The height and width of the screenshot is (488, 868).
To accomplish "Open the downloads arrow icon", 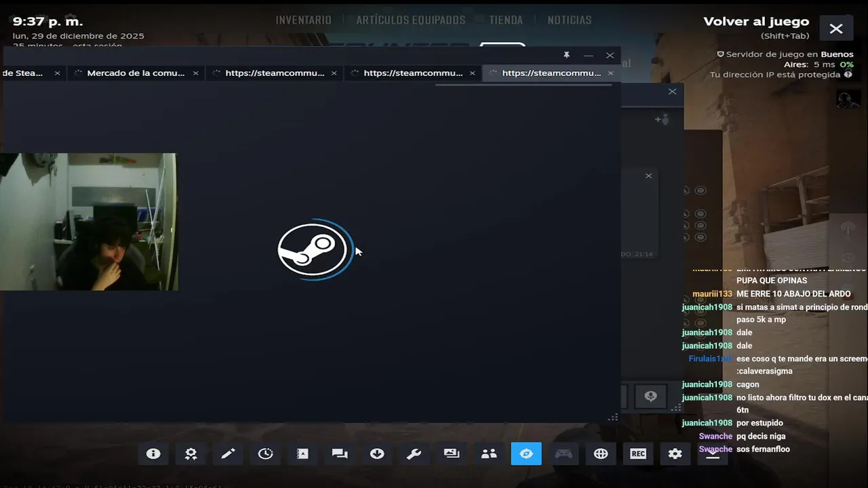I will [377, 453].
